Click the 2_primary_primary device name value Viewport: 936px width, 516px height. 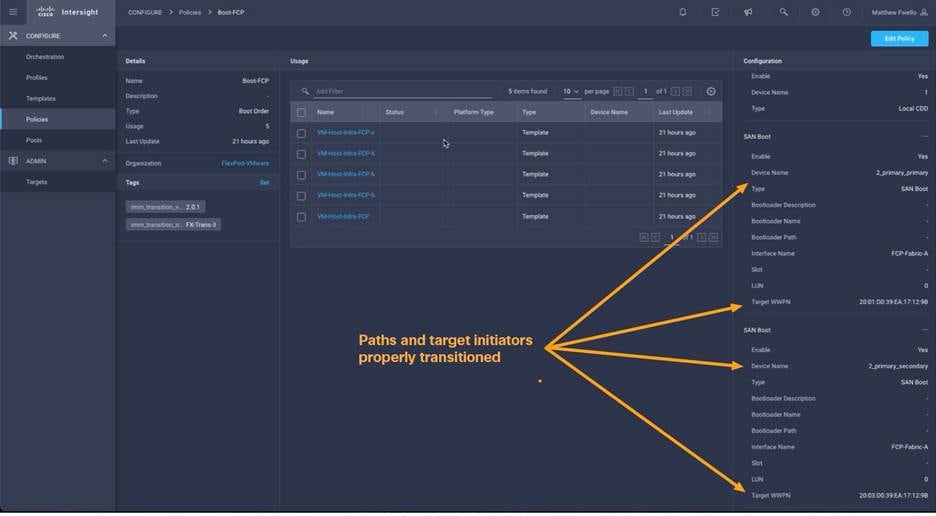(902, 173)
